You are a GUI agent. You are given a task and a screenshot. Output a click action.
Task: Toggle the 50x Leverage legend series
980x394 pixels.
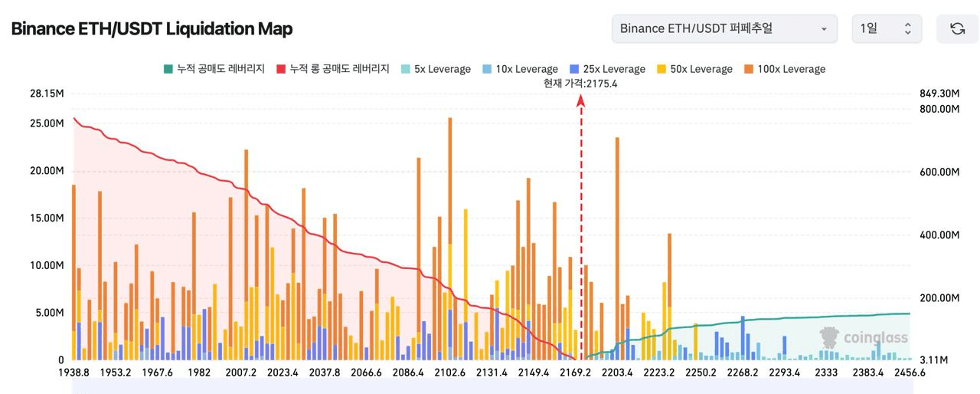pos(694,69)
